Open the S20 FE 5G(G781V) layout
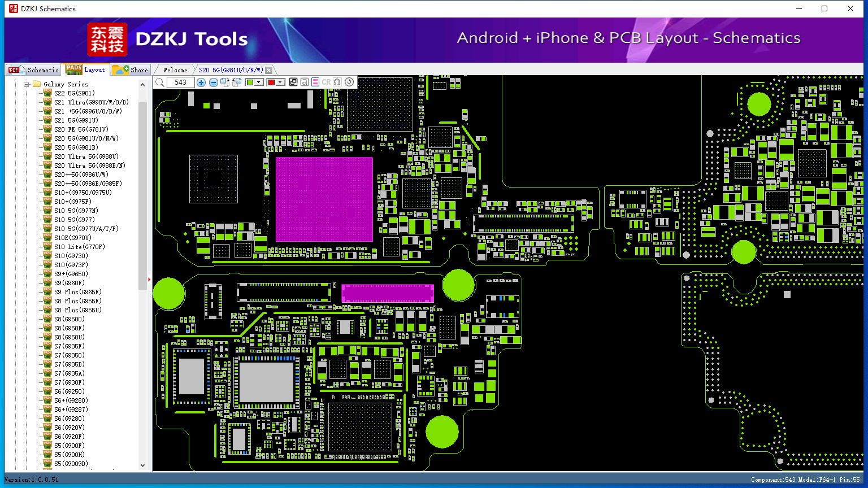 (x=81, y=129)
